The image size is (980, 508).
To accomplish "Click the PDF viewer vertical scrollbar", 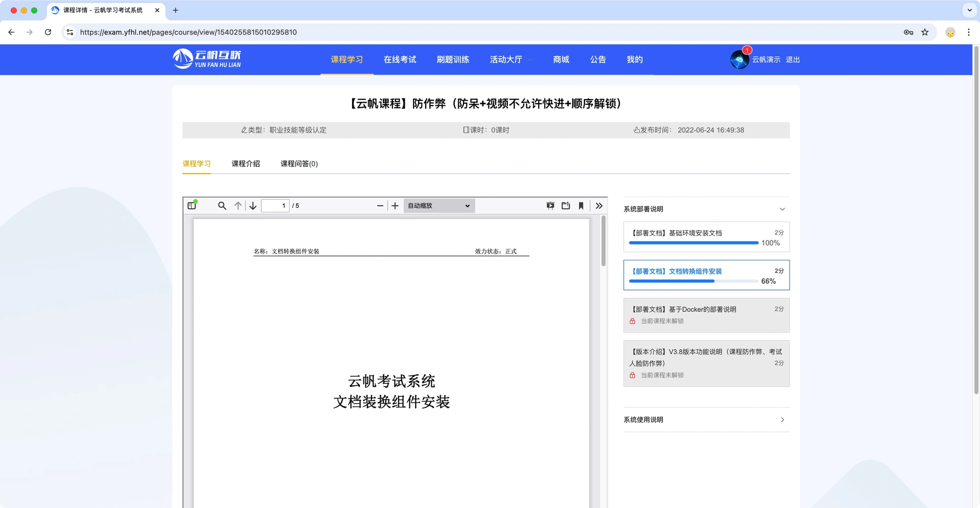I will (x=603, y=241).
